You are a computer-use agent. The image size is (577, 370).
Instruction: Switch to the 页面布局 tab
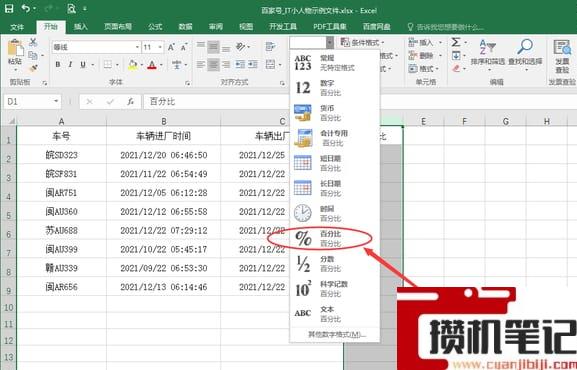(118, 27)
